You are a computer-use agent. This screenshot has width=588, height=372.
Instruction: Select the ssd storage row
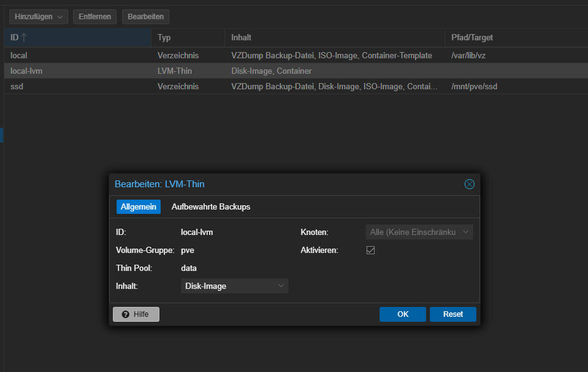pyautogui.click(x=296, y=86)
